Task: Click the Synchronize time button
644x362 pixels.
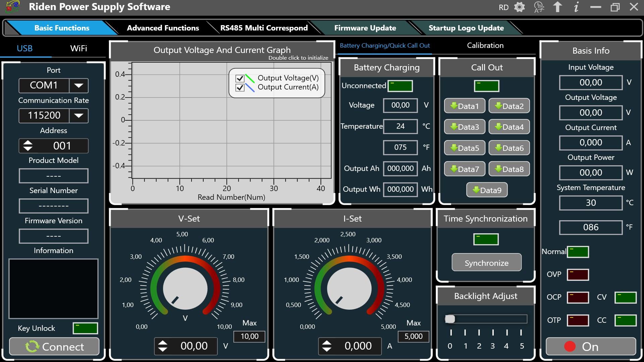Action: (x=486, y=263)
